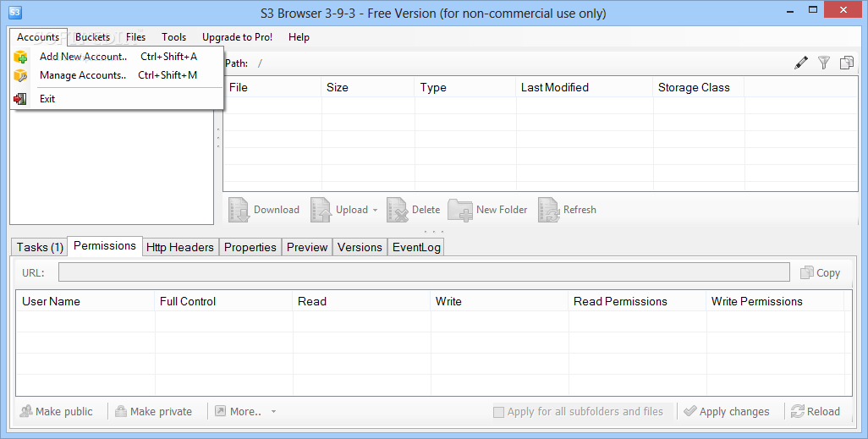868x439 pixels.
Task: Click the Download toolbar icon
Action: pos(239,210)
